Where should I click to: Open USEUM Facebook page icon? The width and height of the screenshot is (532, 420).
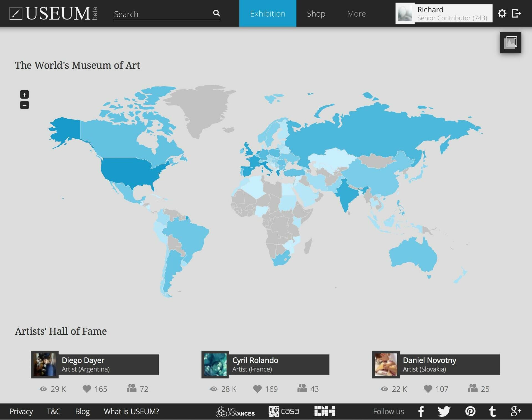pyautogui.click(x=421, y=411)
